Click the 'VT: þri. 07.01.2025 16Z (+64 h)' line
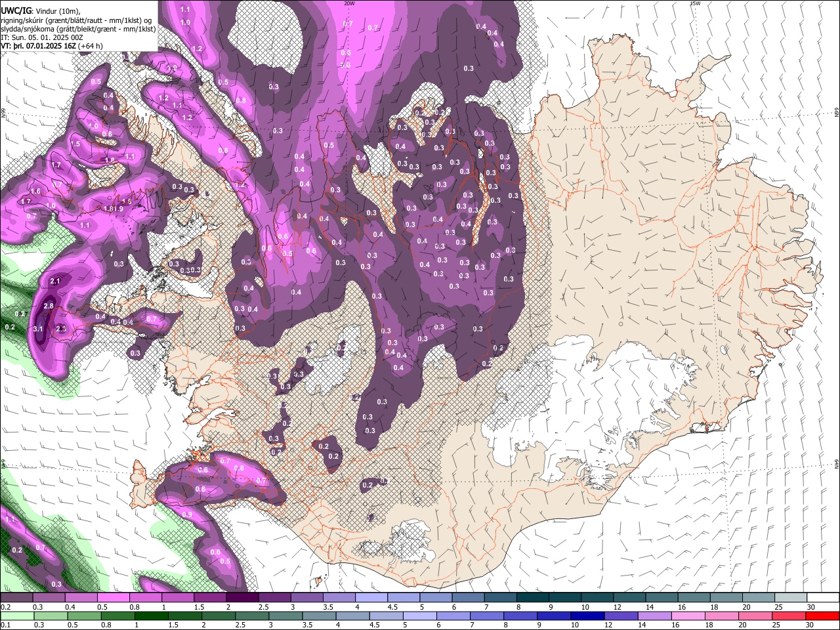Image resolution: width=840 pixels, height=630 pixels. [51, 47]
